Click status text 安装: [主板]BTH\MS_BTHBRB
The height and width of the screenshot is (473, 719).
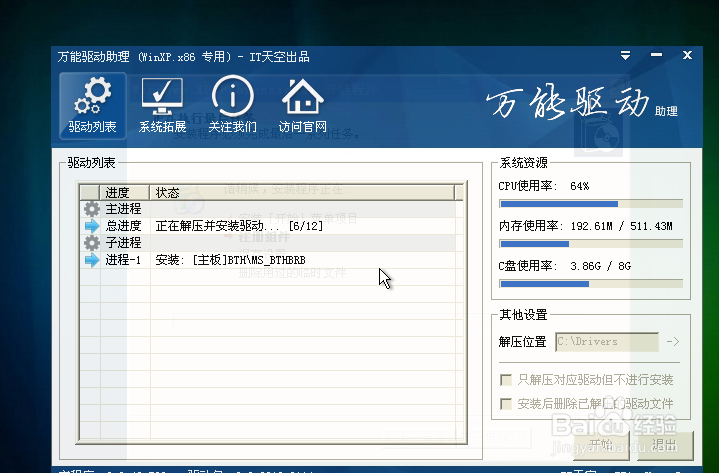(x=231, y=260)
